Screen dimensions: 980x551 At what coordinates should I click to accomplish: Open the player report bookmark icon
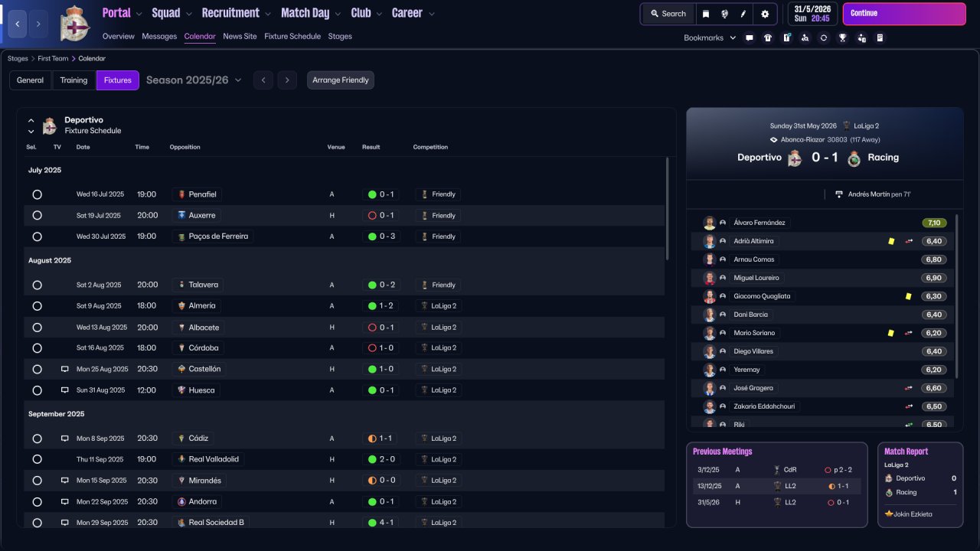[x=861, y=37]
